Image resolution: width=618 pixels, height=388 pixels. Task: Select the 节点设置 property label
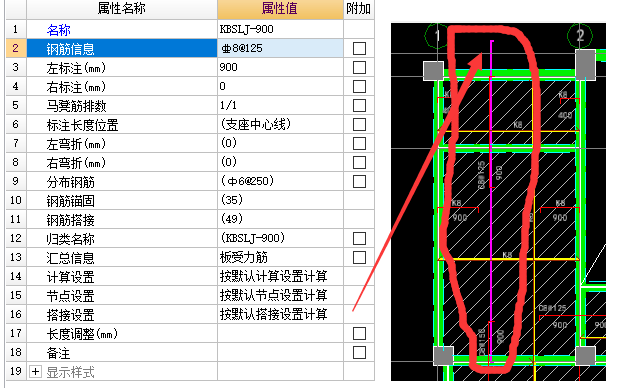point(71,296)
